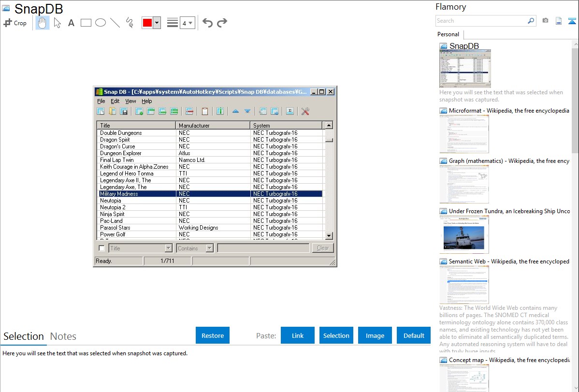Viewport: 579px width, 392px height.
Task: Click the Paste Link button
Action: click(298, 335)
